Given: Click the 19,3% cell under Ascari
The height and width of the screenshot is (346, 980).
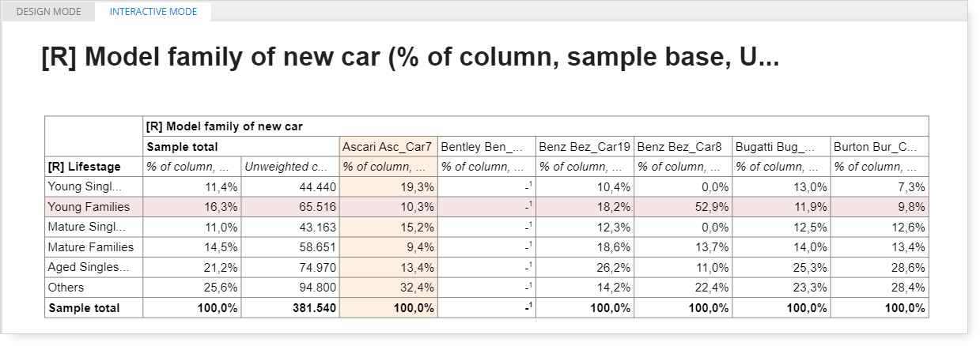Looking at the screenshot, I should (x=388, y=187).
